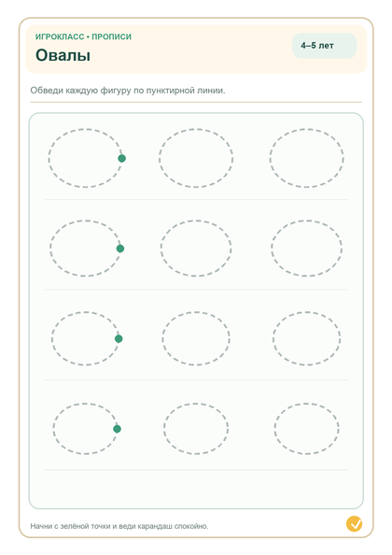Click the rightmost dashed oval in third row
The width and height of the screenshot is (392, 555).
click(306, 338)
